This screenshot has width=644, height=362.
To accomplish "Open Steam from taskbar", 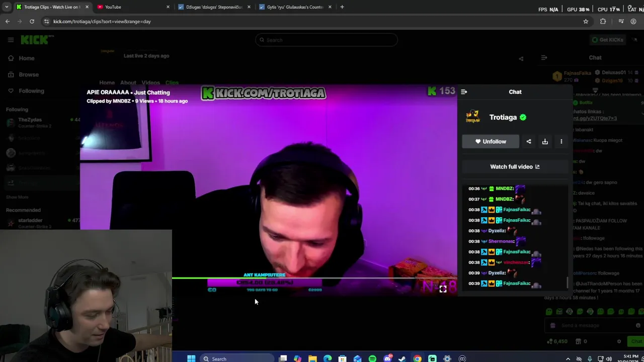I will click(x=402, y=359).
